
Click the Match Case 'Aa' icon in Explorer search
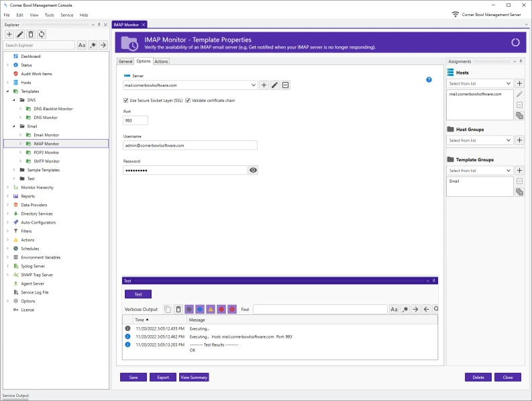click(x=82, y=45)
